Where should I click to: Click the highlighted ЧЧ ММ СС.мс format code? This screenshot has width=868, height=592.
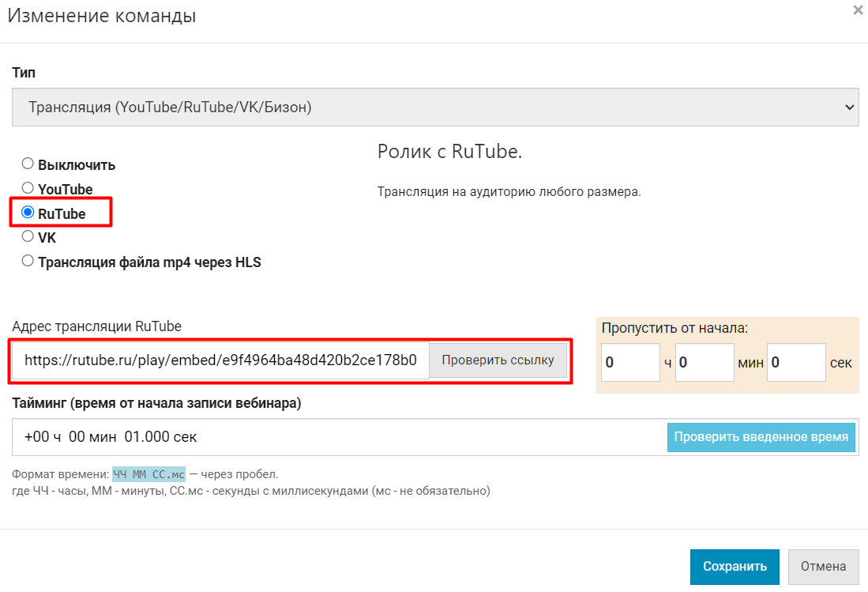click(148, 474)
